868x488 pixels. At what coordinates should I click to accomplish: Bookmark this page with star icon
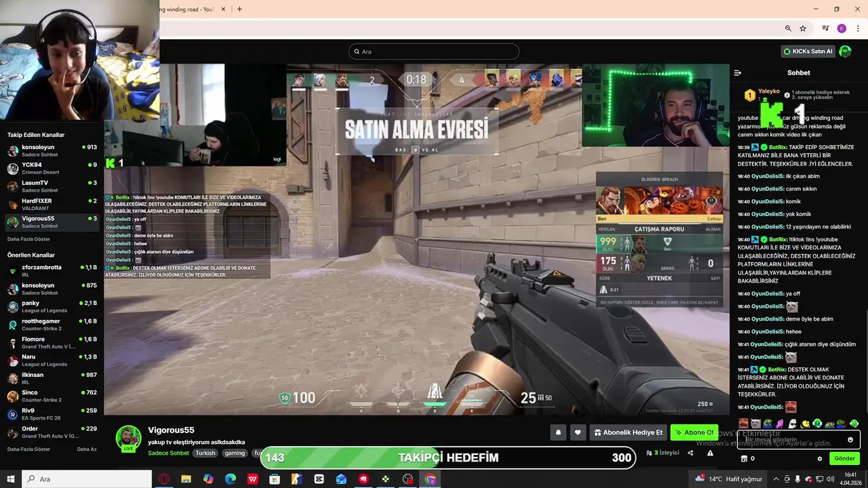(x=803, y=28)
